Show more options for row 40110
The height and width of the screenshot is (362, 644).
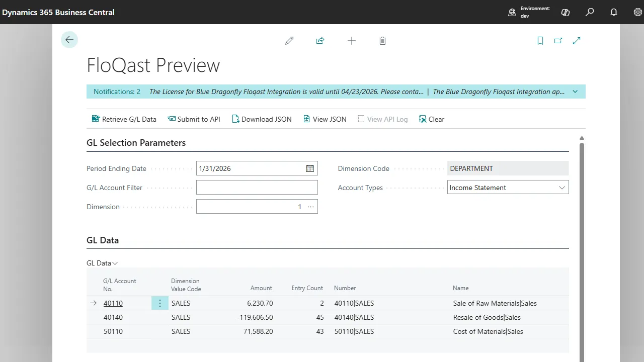click(x=160, y=303)
